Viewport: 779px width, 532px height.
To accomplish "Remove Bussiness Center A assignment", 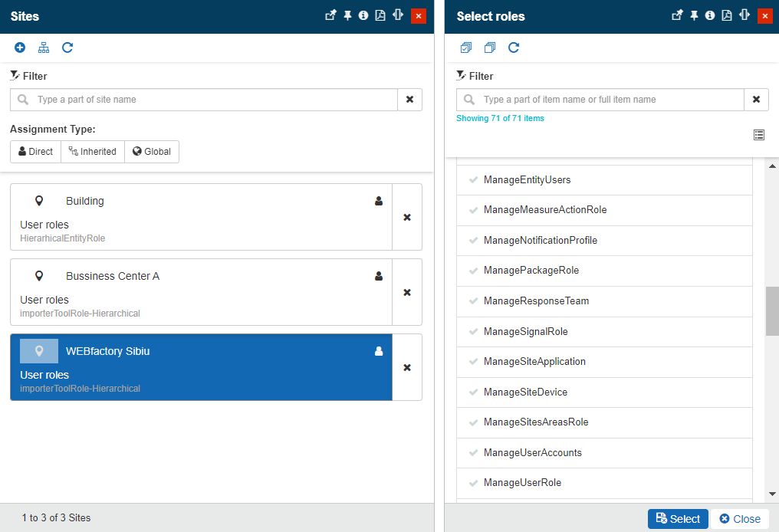I will [407, 292].
